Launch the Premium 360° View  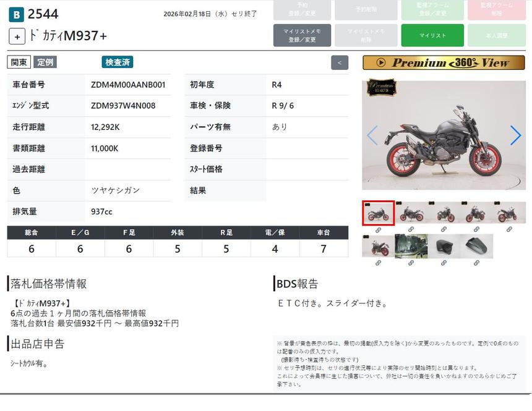tap(443, 62)
